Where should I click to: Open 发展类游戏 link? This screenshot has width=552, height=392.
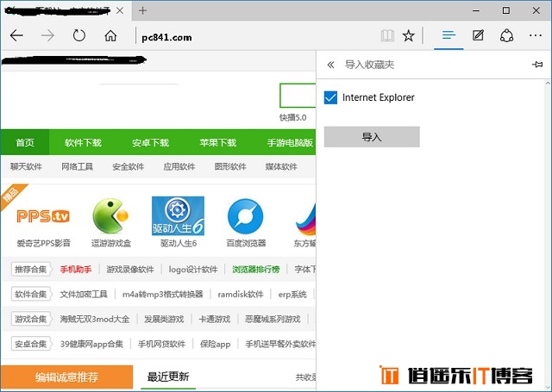(x=164, y=319)
